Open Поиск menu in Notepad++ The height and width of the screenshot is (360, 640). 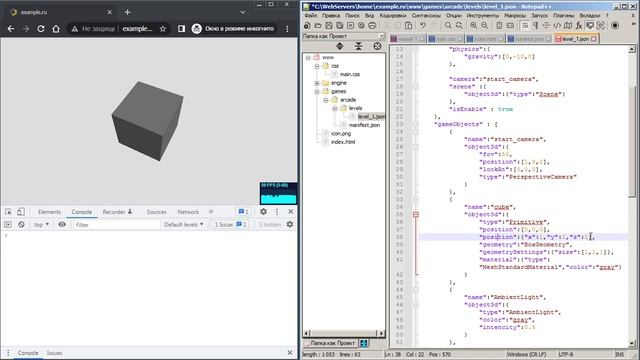[352, 16]
